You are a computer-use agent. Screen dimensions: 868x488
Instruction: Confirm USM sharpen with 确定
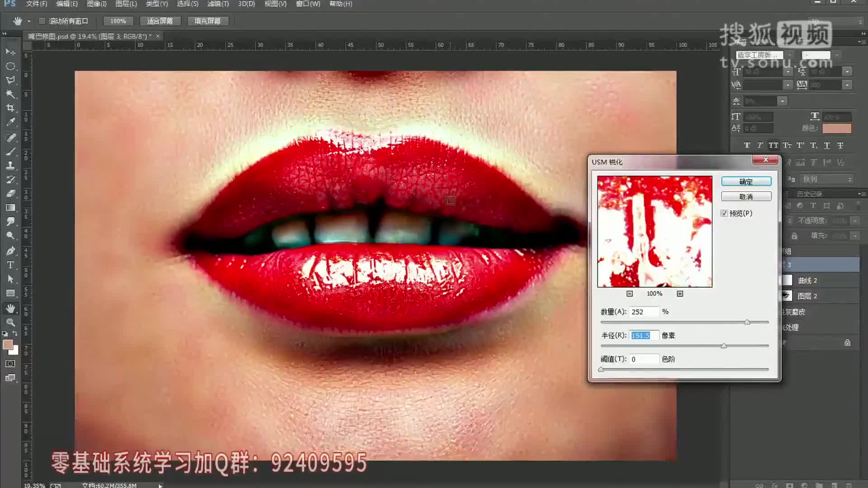point(746,181)
